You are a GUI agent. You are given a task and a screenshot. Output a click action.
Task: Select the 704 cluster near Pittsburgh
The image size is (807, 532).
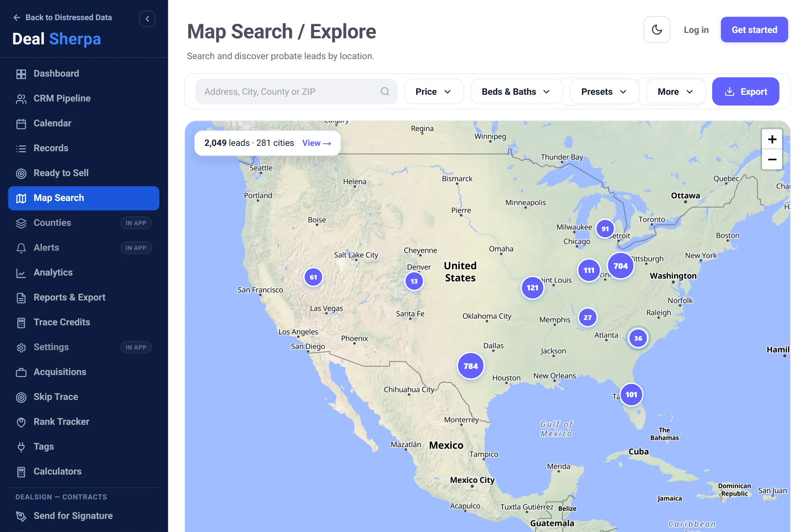620,266
